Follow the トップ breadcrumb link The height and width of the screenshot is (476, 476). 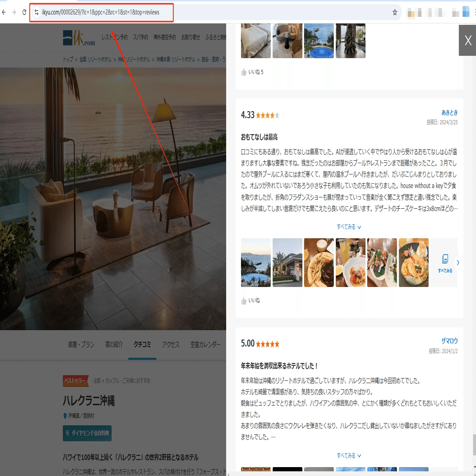coord(68,60)
